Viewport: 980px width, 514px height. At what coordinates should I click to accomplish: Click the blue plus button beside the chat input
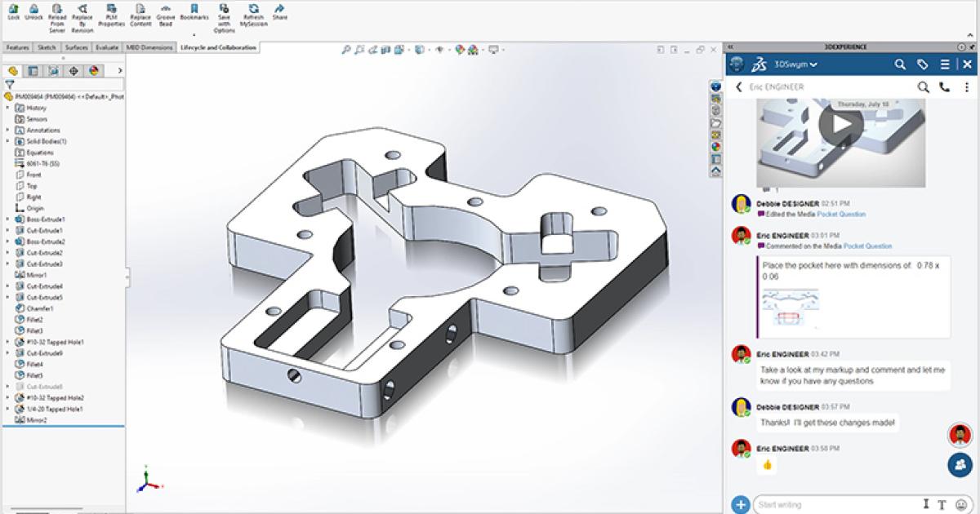[740, 505]
